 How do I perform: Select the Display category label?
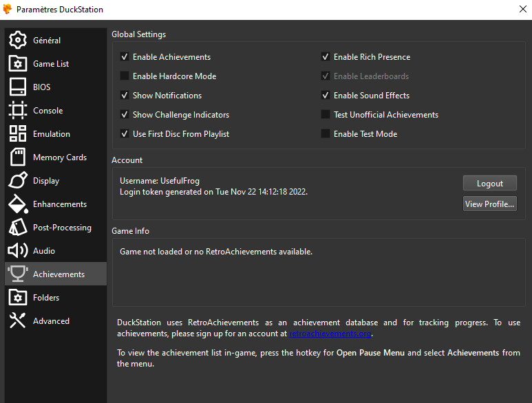coord(46,181)
